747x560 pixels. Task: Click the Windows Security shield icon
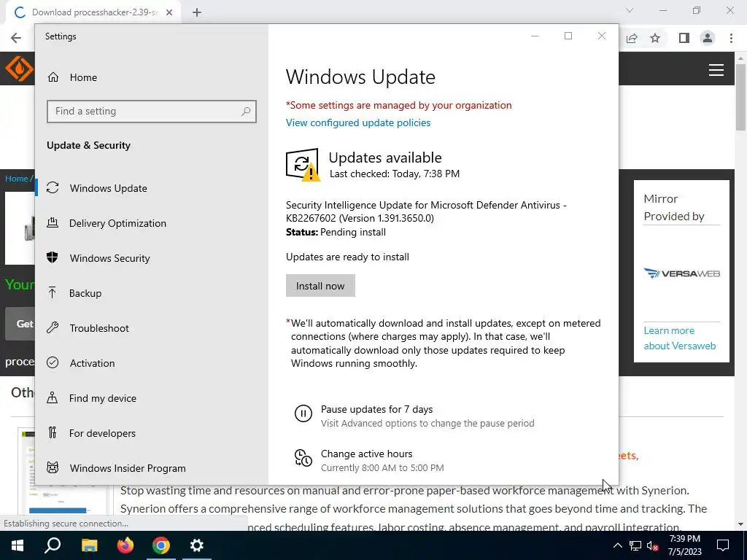[x=53, y=257]
